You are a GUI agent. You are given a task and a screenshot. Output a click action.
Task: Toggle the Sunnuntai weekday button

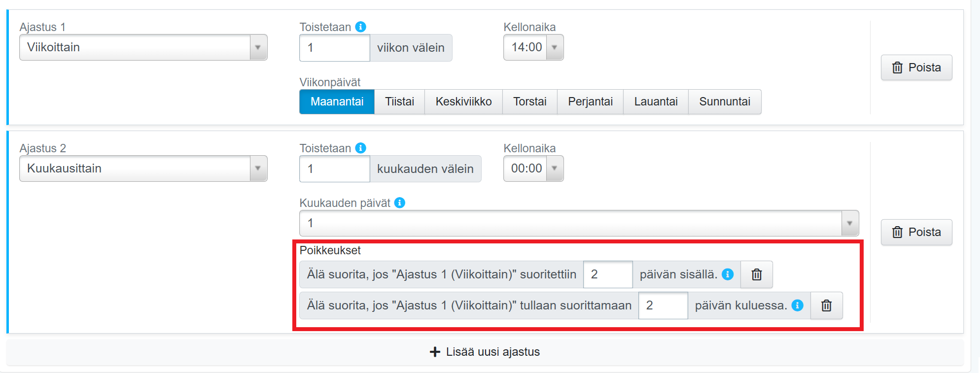(x=724, y=102)
